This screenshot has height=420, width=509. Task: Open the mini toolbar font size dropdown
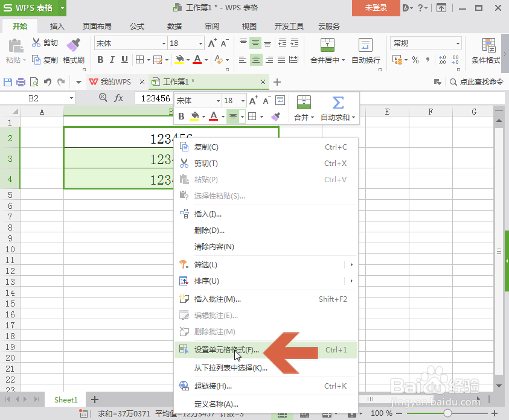tap(243, 101)
